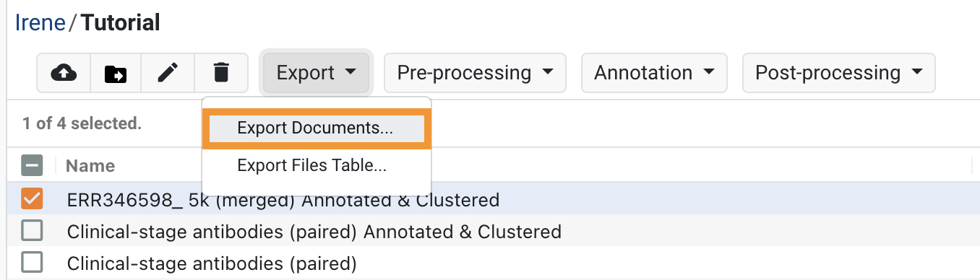
Task: Open the Post-processing dropdown
Action: [839, 73]
